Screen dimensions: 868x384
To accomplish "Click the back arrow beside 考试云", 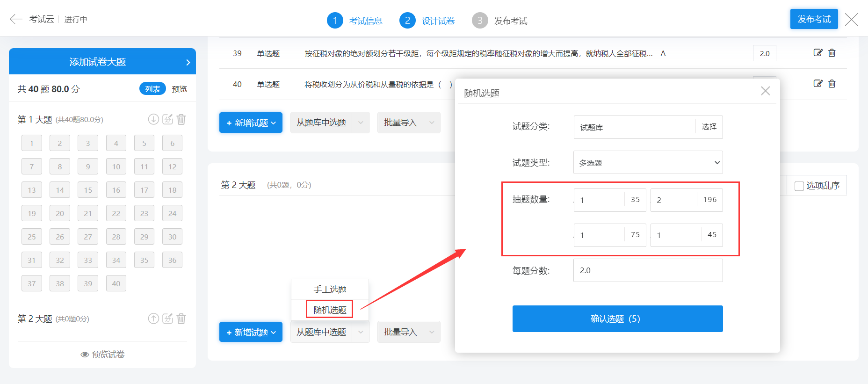I will (x=16, y=19).
